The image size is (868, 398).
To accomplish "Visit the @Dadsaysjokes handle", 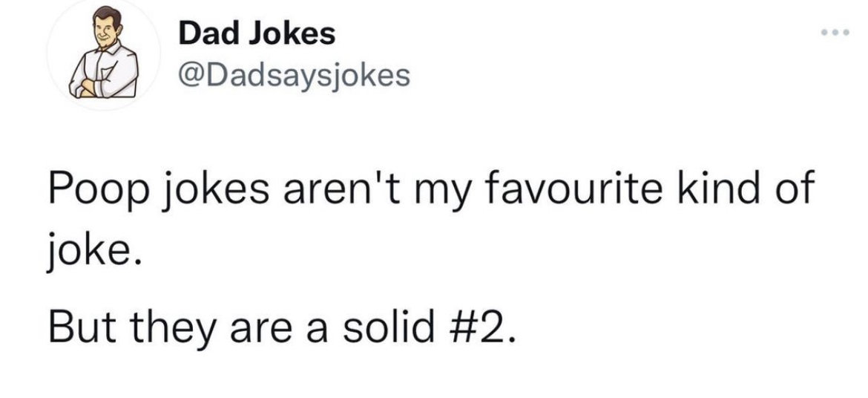I will click(x=294, y=76).
